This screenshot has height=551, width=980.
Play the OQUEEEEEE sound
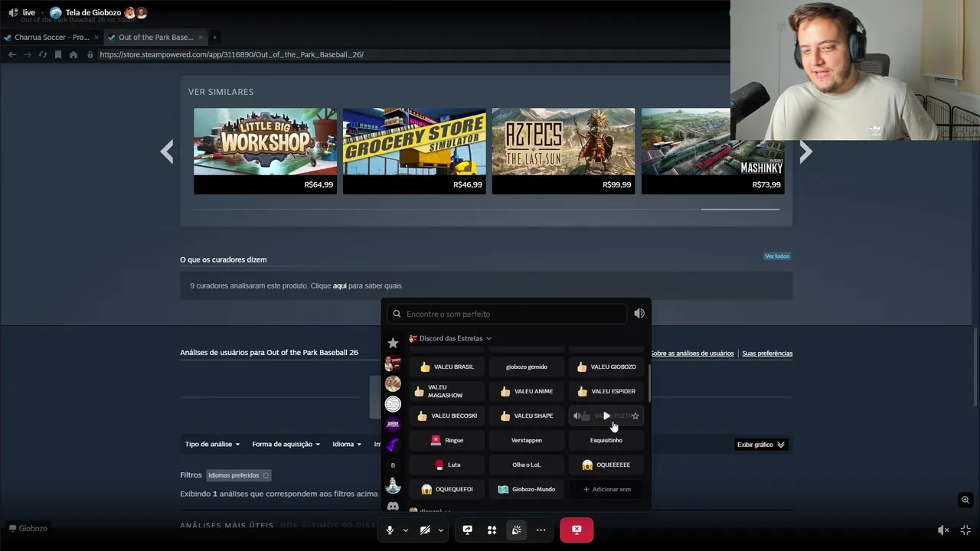(606, 465)
